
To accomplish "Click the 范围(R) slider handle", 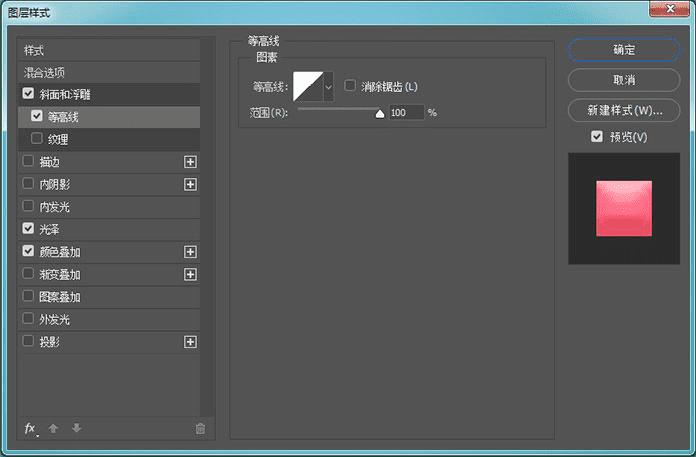I will click(380, 114).
